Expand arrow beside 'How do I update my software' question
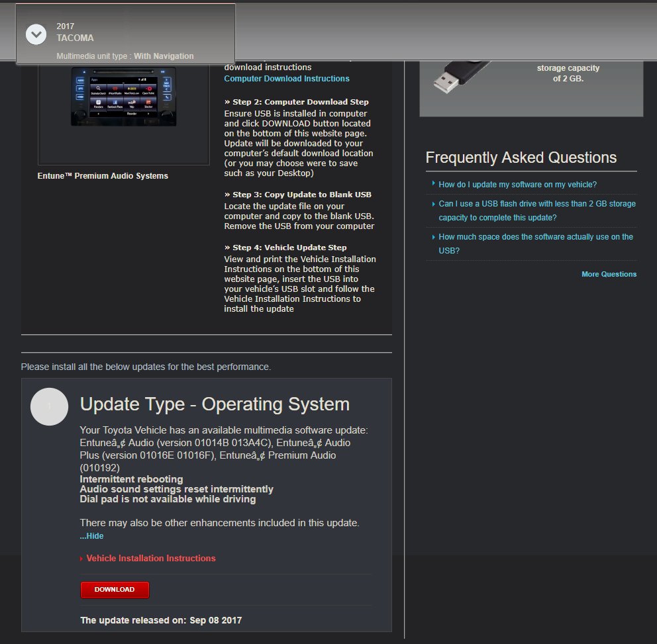 (x=433, y=183)
